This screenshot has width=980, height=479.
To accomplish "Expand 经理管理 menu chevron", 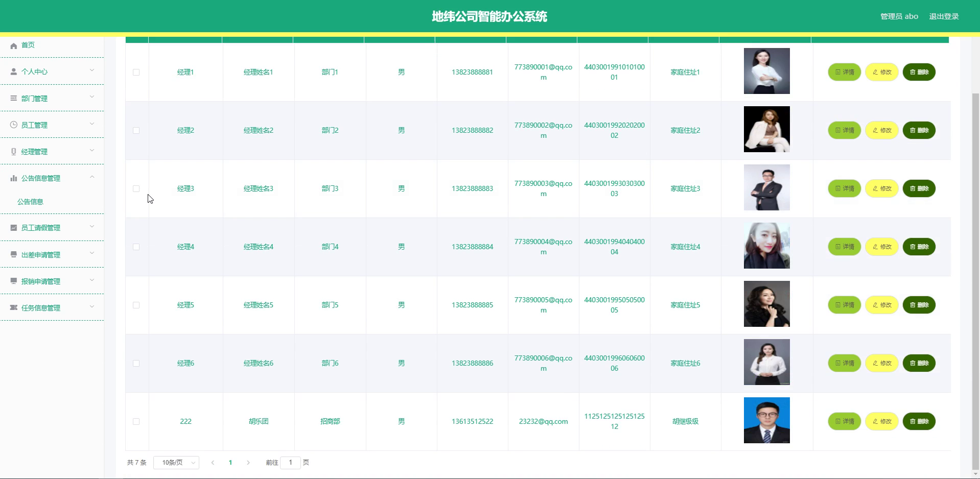I will pos(92,150).
